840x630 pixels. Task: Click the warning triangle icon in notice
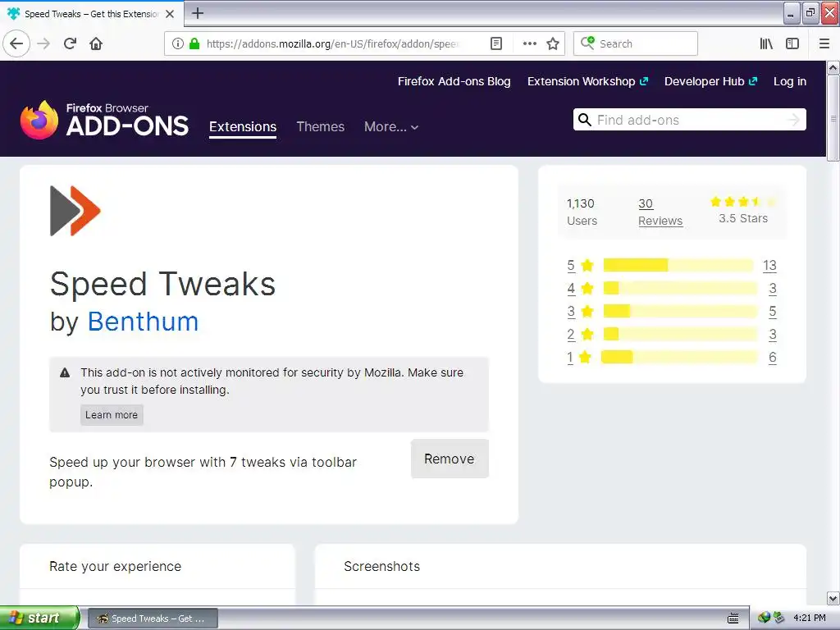(65, 372)
